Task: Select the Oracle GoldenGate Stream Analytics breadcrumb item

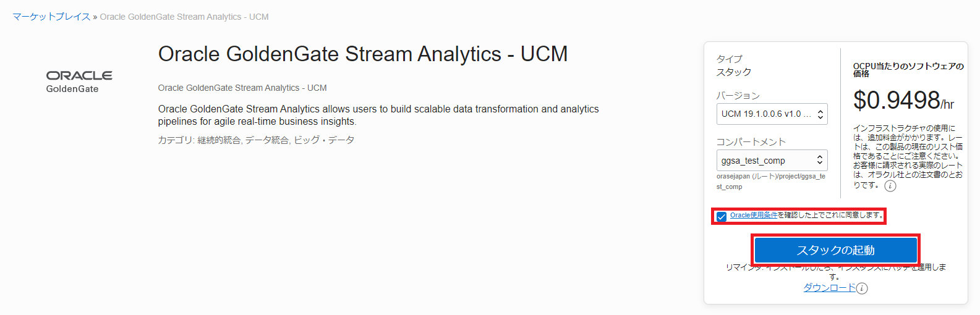Action: (184, 17)
